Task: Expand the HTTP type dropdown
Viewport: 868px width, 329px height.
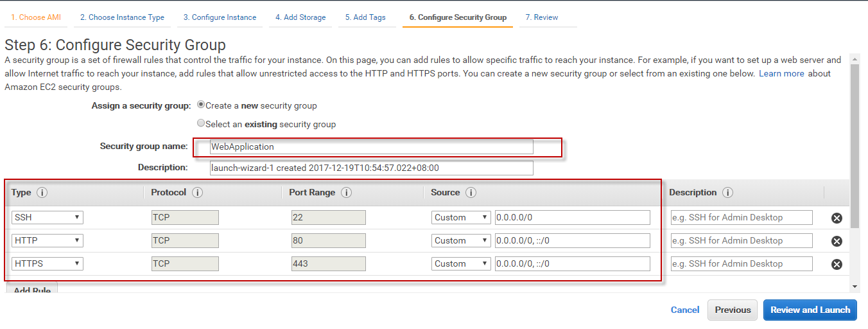Action: click(x=48, y=240)
